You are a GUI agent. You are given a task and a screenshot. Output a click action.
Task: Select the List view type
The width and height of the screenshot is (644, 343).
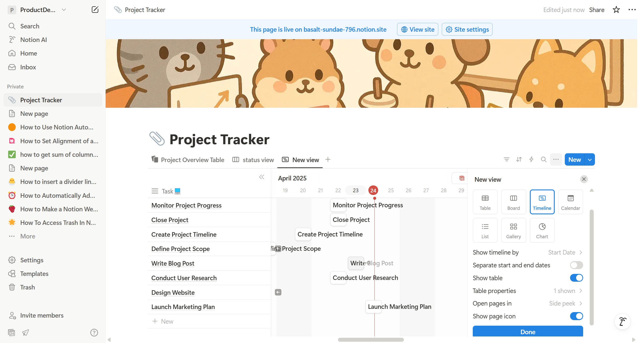[x=485, y=230]
